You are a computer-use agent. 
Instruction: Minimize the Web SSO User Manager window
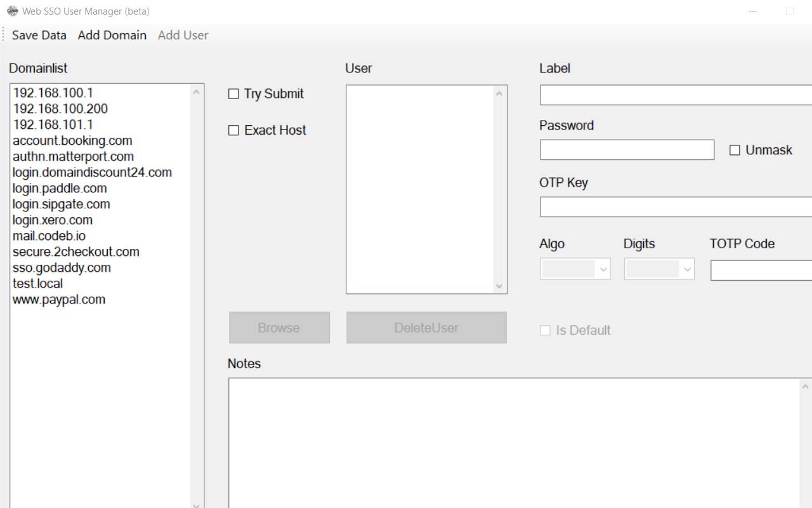[754, 11]
